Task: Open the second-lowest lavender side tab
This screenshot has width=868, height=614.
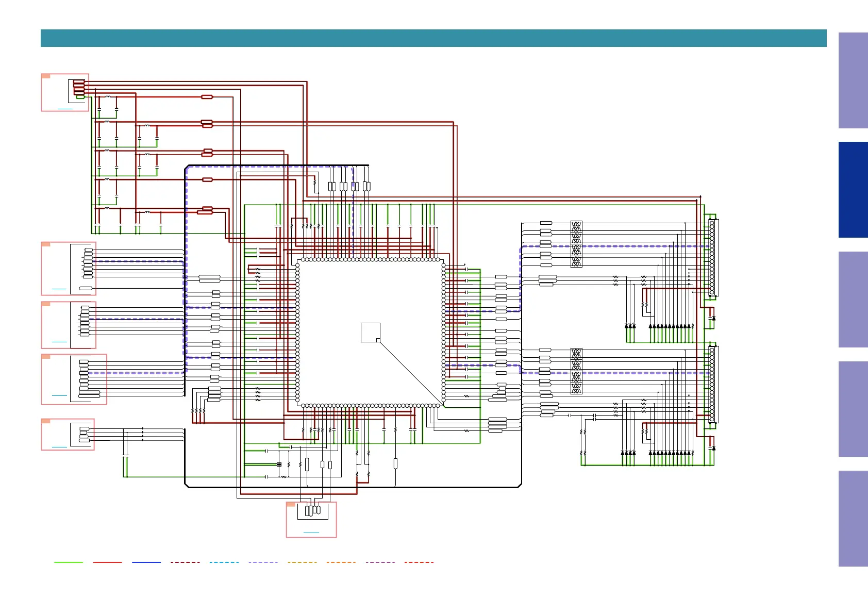Action: (x=853, y=409)
